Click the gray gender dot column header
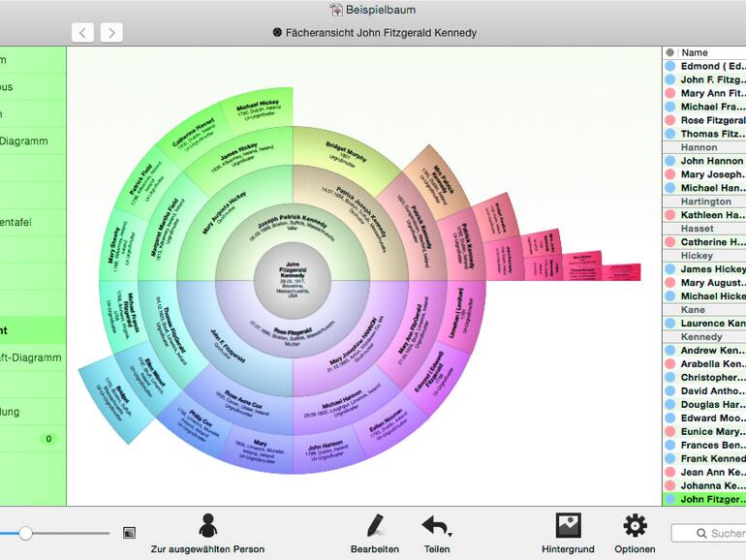The width and height of the screenshot is (746, 560). (669, 52)
